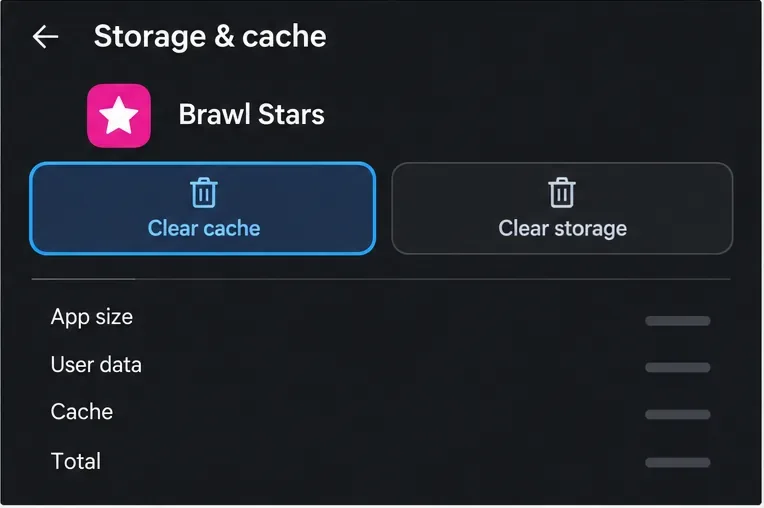The width and height of the screenshot is (764, 508).
Task: Click the Storage & cache page title
Action: 210,37
